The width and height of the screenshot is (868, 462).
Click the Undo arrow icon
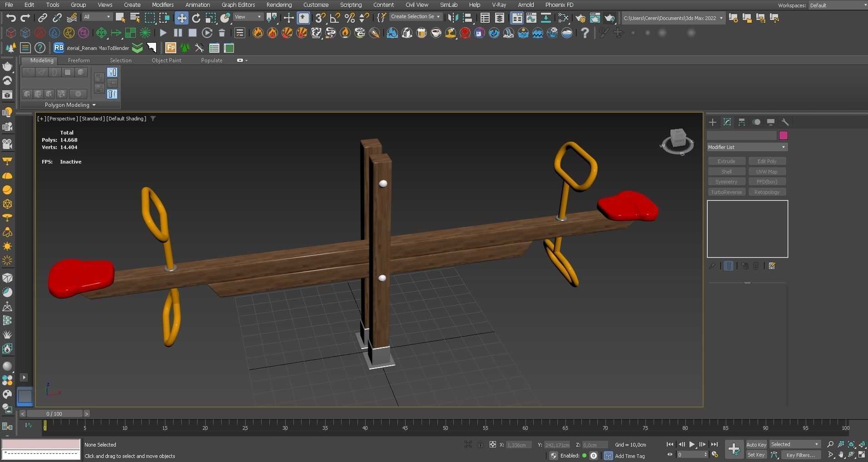pos(11,18)
